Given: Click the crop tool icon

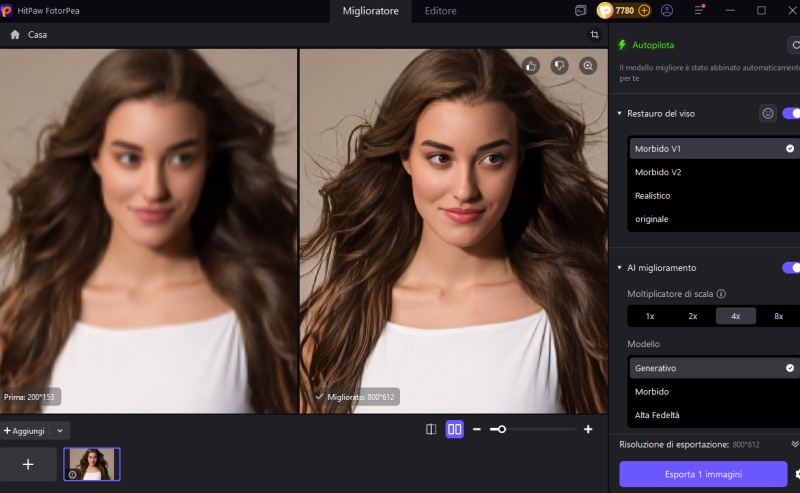Looking at the screenshot, I should [x=595, y=35].
